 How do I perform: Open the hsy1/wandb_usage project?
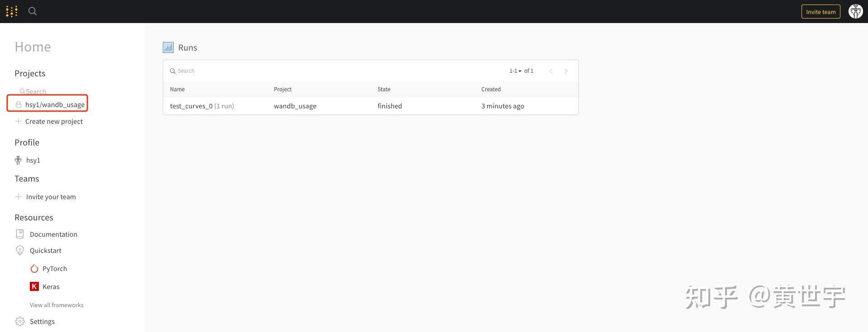(55, 105)
